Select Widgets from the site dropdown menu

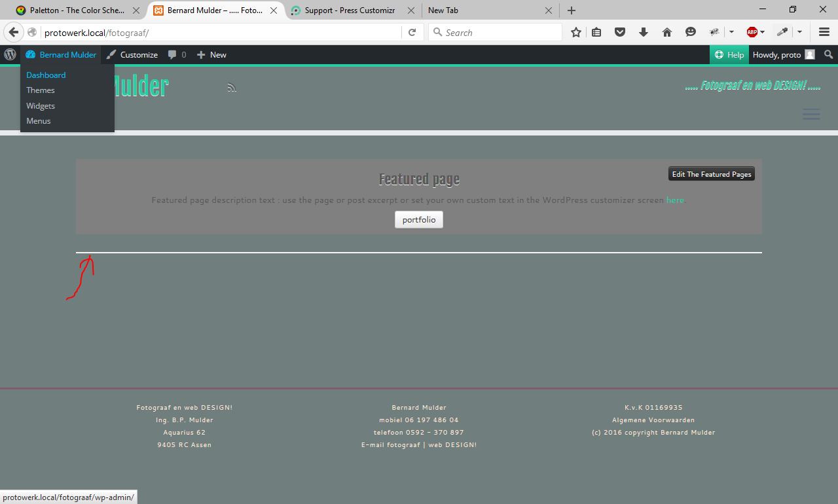point(41,106)
